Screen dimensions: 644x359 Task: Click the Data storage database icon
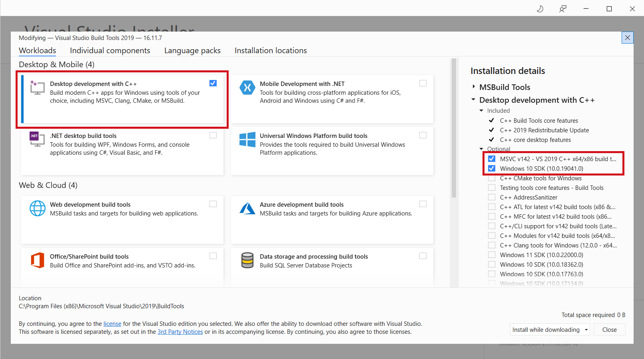[247, 260]
